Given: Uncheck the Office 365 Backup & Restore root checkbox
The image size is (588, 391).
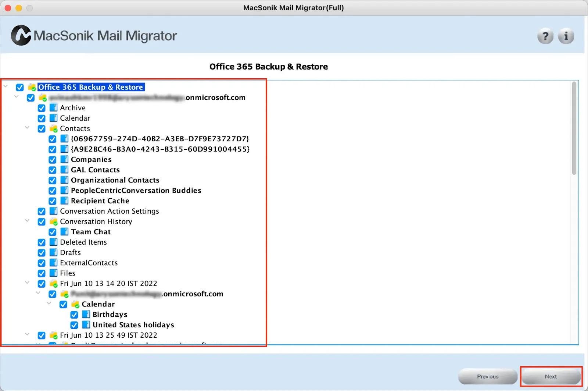Looking at the screenshot, I should [20, 87].
